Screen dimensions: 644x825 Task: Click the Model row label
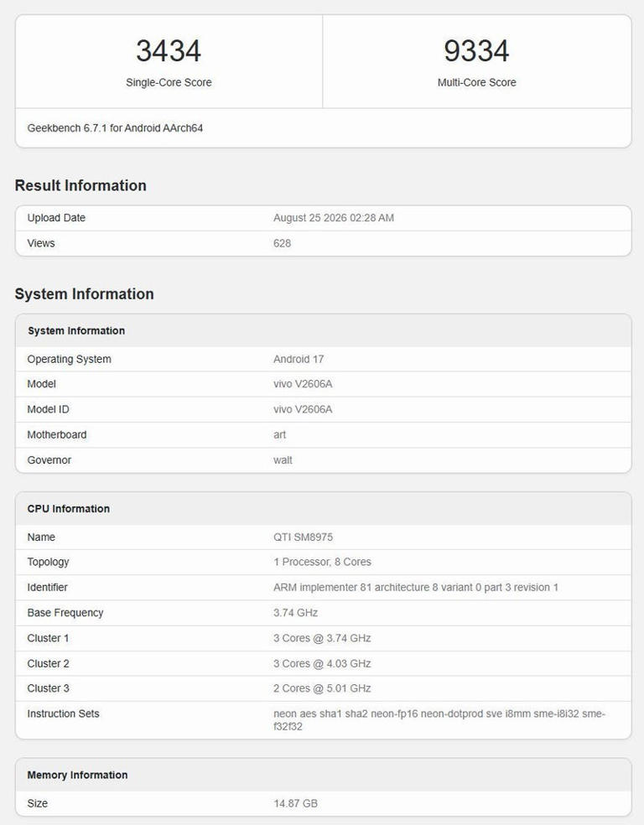pos(42,384)
